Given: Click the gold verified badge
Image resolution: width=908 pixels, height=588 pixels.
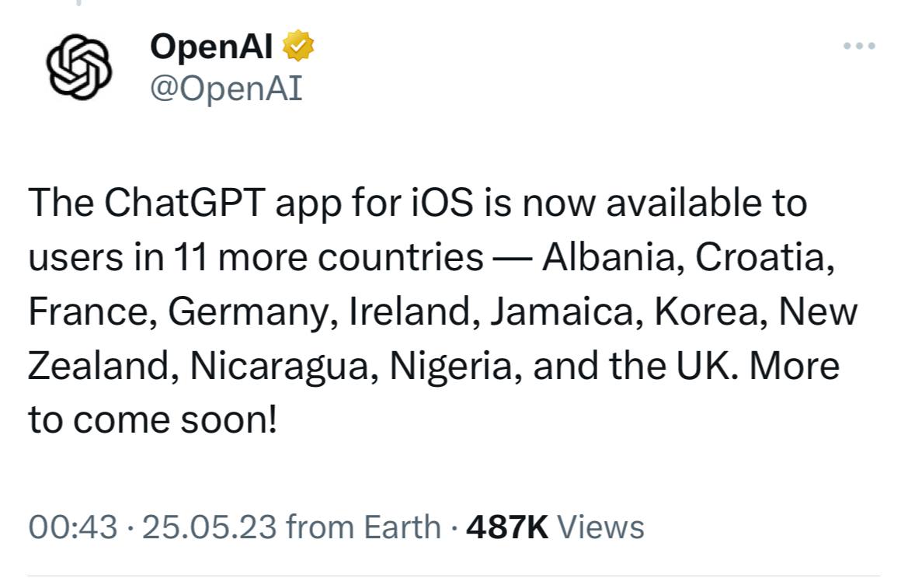Looking at the screenshot, I should click(297, 48).
